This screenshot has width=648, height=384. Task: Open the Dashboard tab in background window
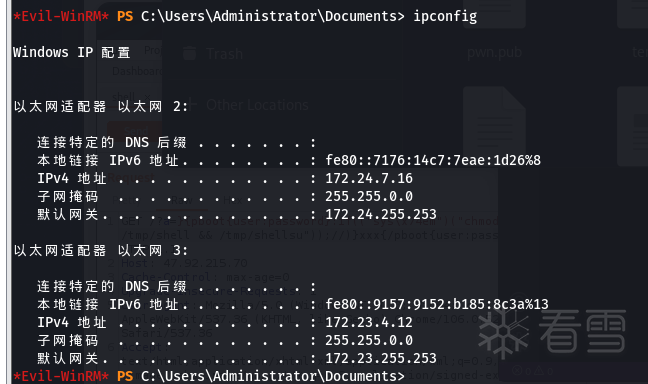click(x=137, y=71)
